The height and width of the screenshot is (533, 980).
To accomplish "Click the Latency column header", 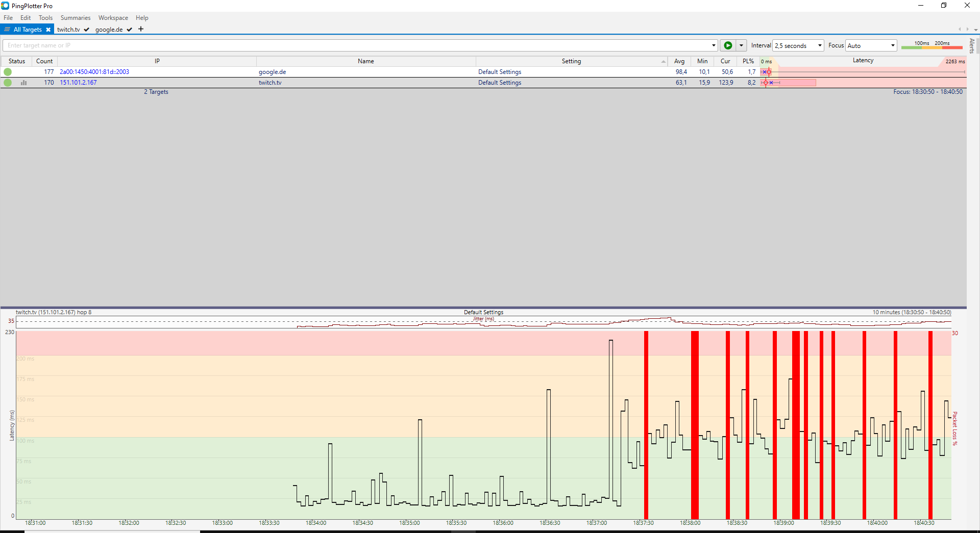I will pos(863,61).
